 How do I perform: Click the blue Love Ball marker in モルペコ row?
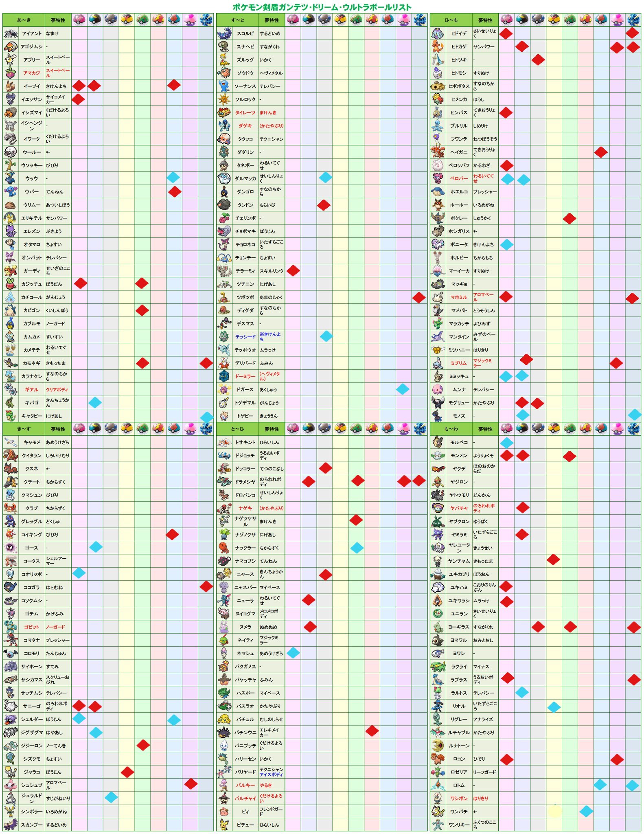point(507,443)
